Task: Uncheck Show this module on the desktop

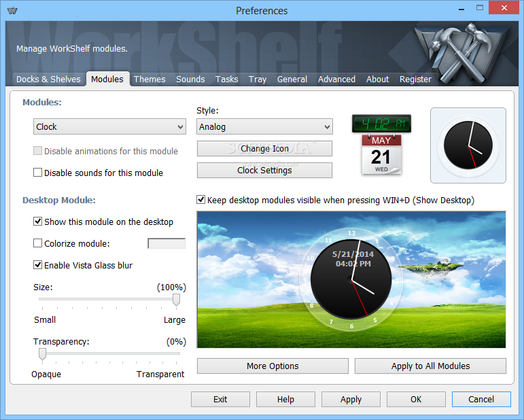Action: click(38, 222)
